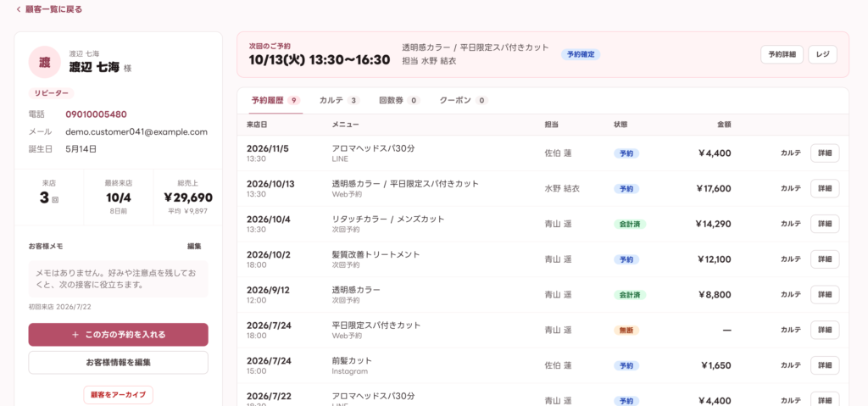Click amount ￥1,650
The width and height of the screenshot is (868, 406).
coord(715,365)
